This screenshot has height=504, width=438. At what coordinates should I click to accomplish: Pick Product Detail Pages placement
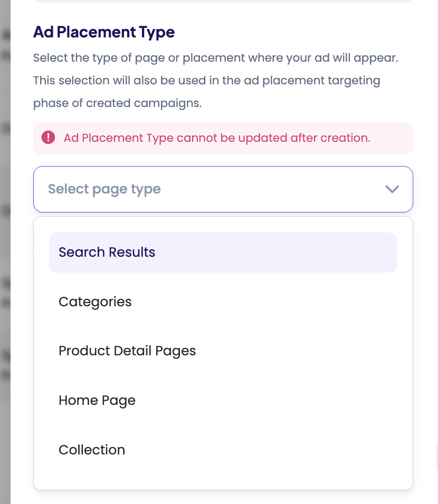point(127,351)
